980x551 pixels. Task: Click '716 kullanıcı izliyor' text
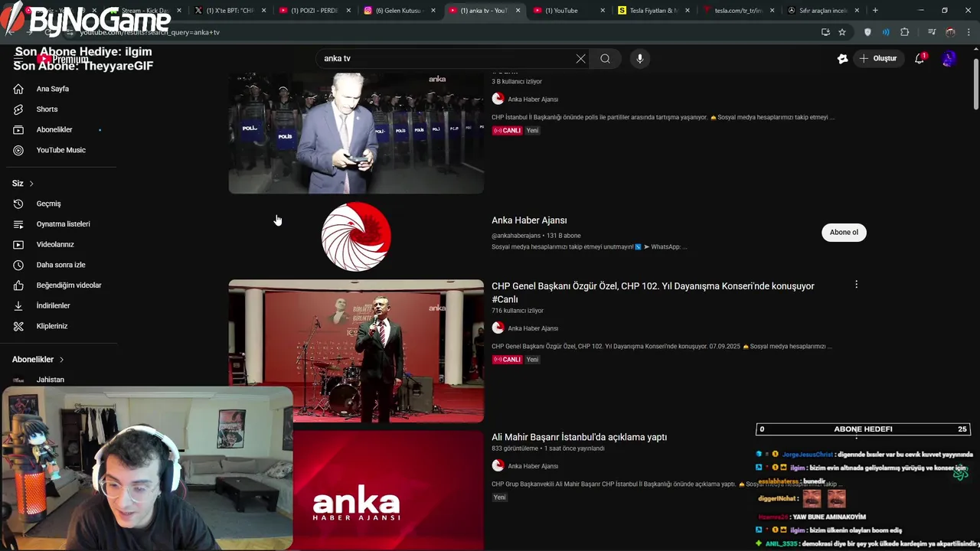click(x=518, y=311)
